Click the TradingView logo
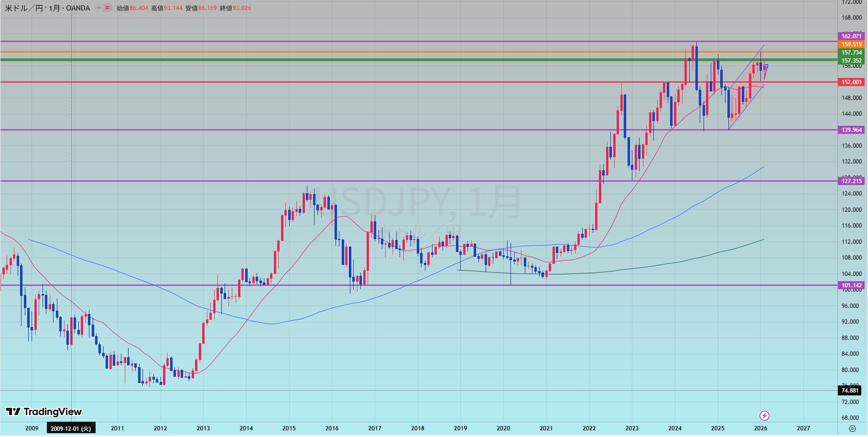This screenshot has width=868, height=437. tap(44, 412)
